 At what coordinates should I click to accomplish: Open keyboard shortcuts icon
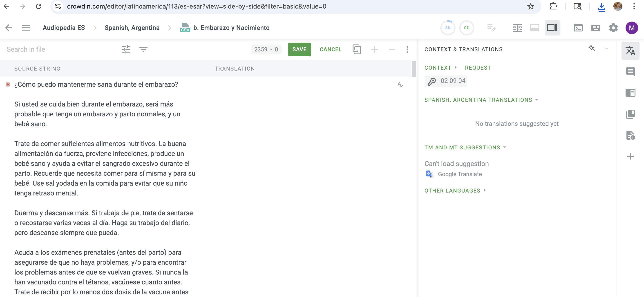tap(596, 28)
